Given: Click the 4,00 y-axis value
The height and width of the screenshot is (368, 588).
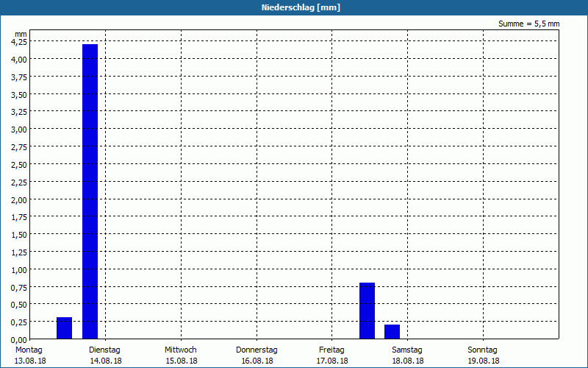Looking at the screenshot, I should [x=19, y=60].
